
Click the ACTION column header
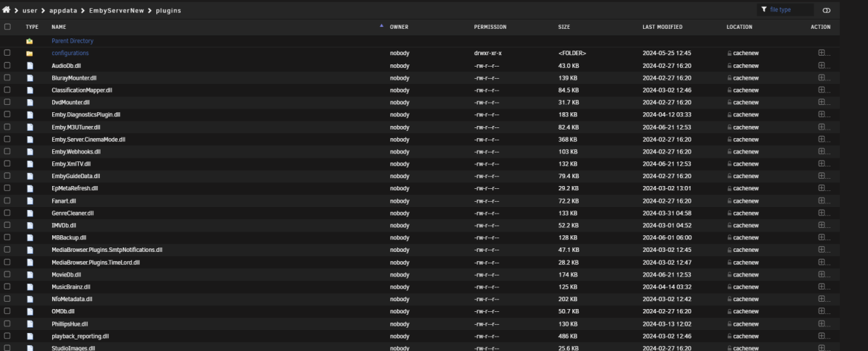coord(820,27)
